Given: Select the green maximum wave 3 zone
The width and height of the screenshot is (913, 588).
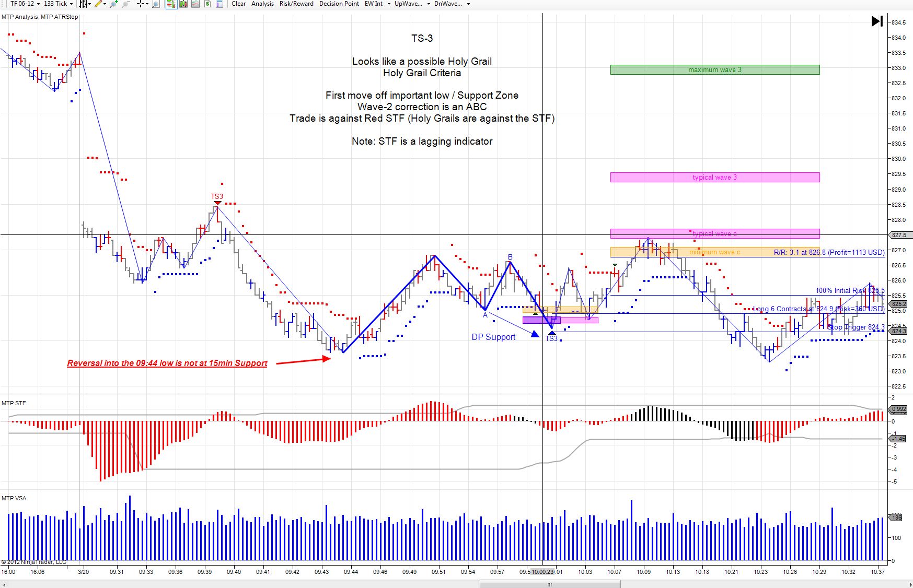Looking at the screenshot, I should (x=715, y=69).
